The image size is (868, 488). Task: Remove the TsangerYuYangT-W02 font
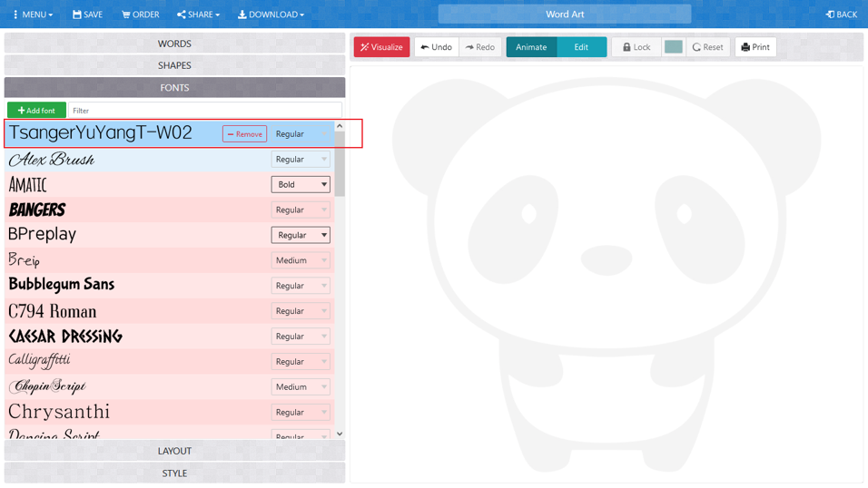(x=244, y=134)
